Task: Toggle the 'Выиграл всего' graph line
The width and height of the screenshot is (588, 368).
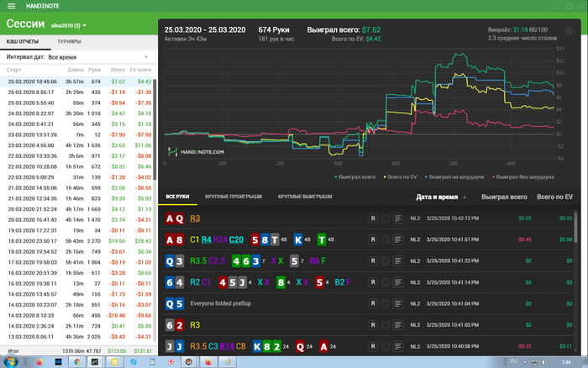Action: (x=354, y=176)
